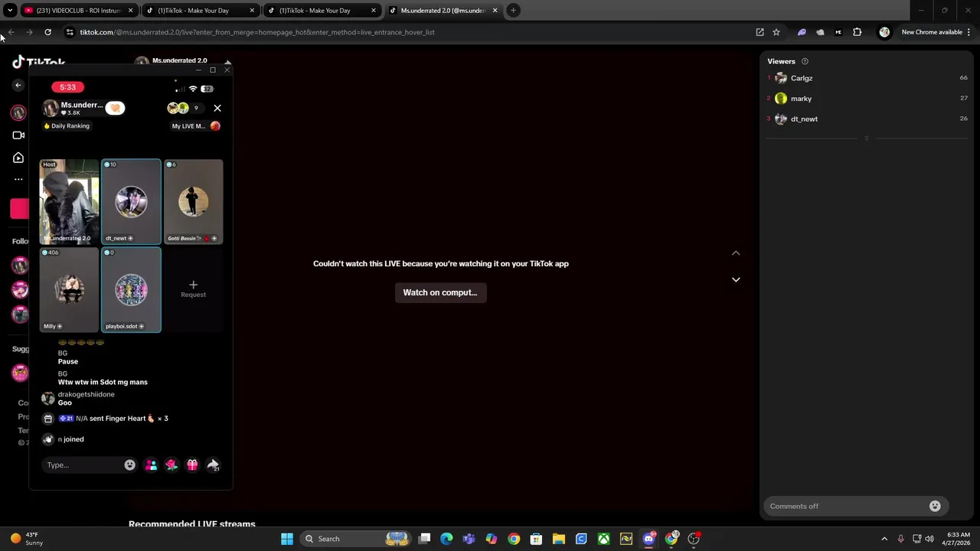
Task: Click the Comments off input field
Action: 846,506
